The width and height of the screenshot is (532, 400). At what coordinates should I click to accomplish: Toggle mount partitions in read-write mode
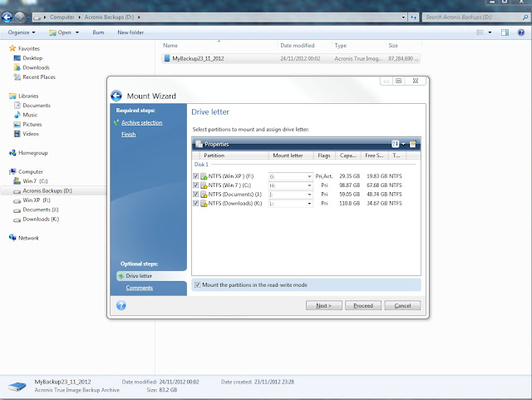pyautogui.click(x=198, y=285)
